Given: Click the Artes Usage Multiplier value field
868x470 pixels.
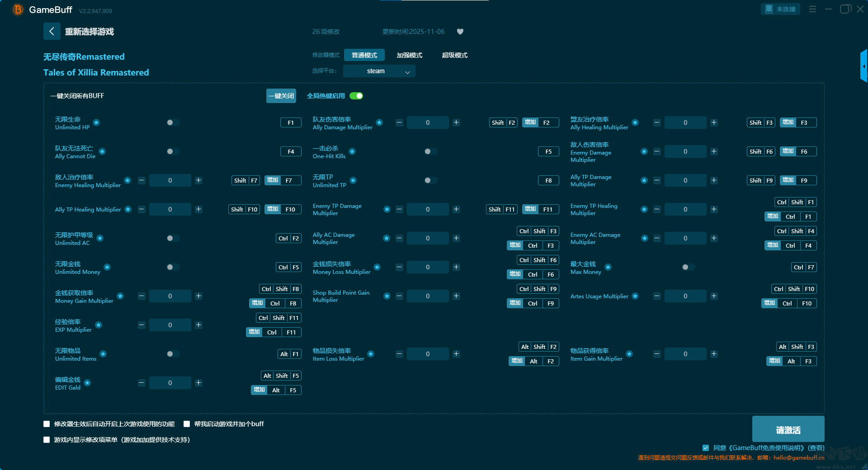Looking at the screenshot, I should (x=685, y=296).
